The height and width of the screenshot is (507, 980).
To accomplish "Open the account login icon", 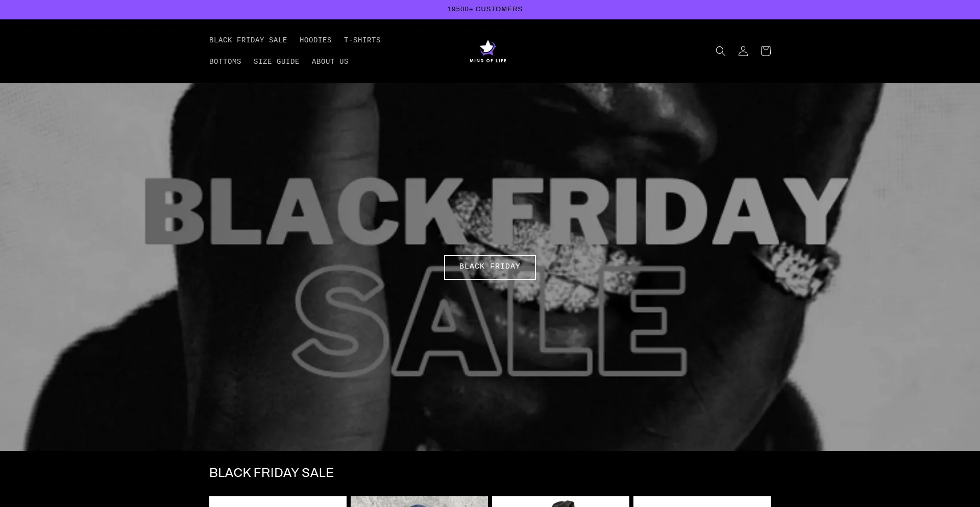I will pos(743,51).
